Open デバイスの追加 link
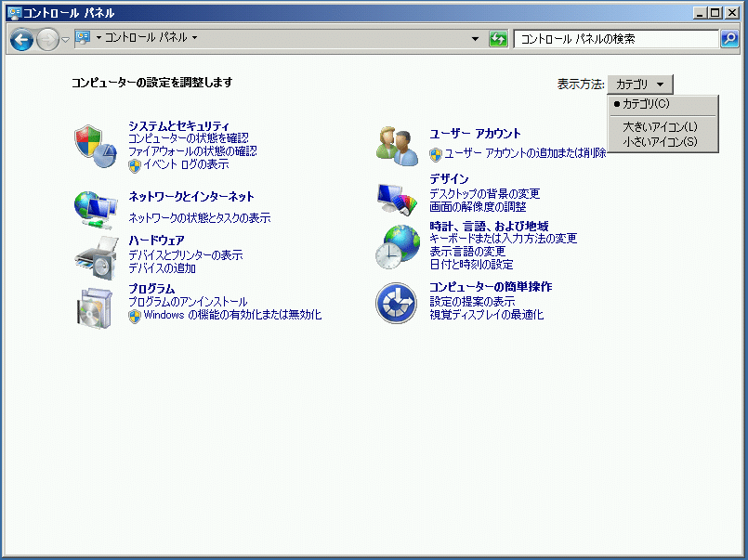Screen dimensions: 748x560 click(x=163, y=268)
